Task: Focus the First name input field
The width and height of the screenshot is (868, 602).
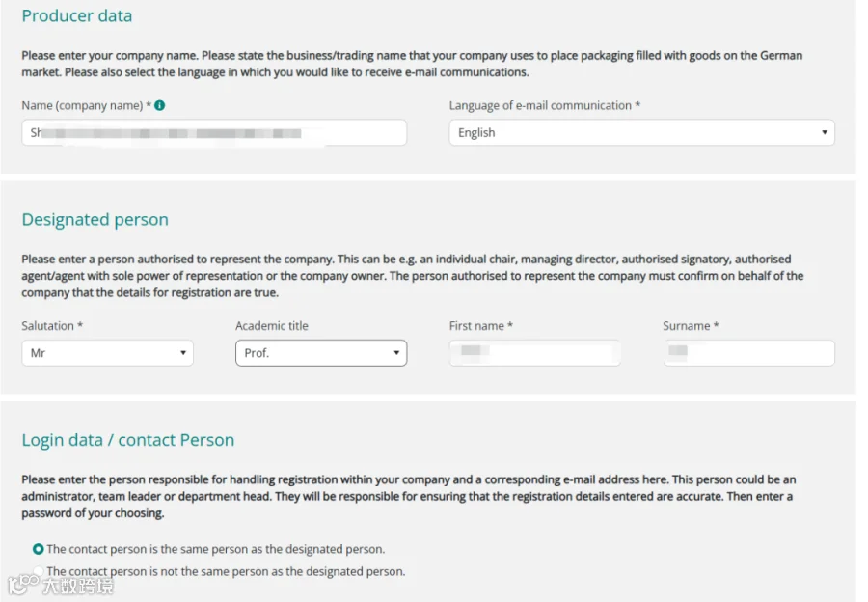Action: [x=534, y=353]
